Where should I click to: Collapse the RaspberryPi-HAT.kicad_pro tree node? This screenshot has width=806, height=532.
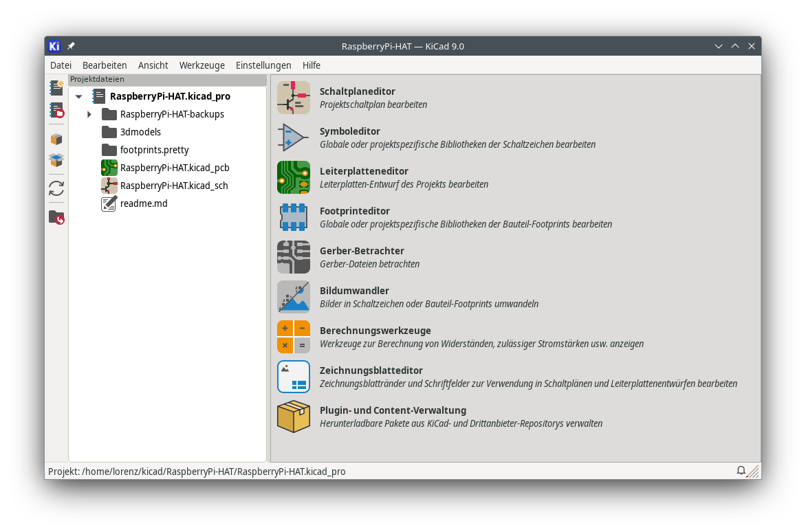coord(79,97)
